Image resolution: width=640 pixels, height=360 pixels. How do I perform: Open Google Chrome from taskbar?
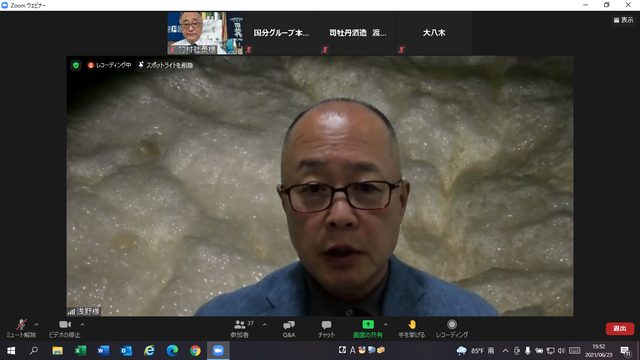click(195, 351)
